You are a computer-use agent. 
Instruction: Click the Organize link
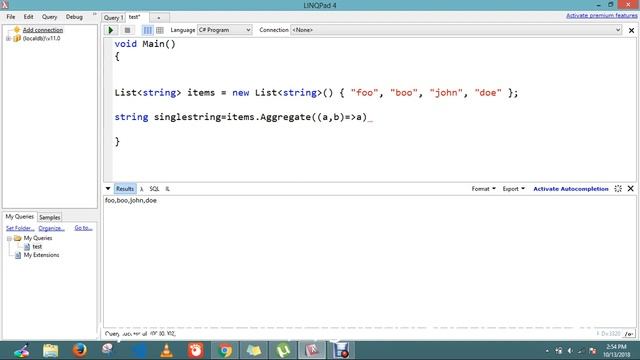click(51, 228)
